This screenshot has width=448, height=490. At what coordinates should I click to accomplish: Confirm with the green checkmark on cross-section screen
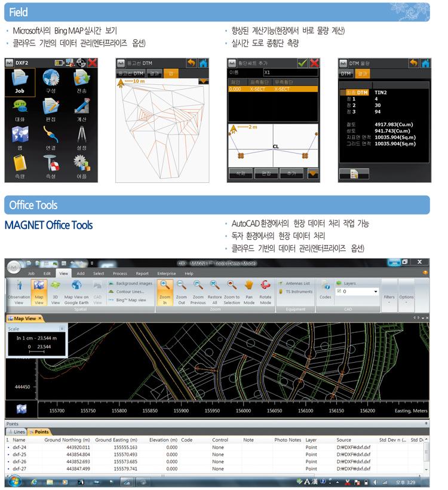(x=302, y=63)
